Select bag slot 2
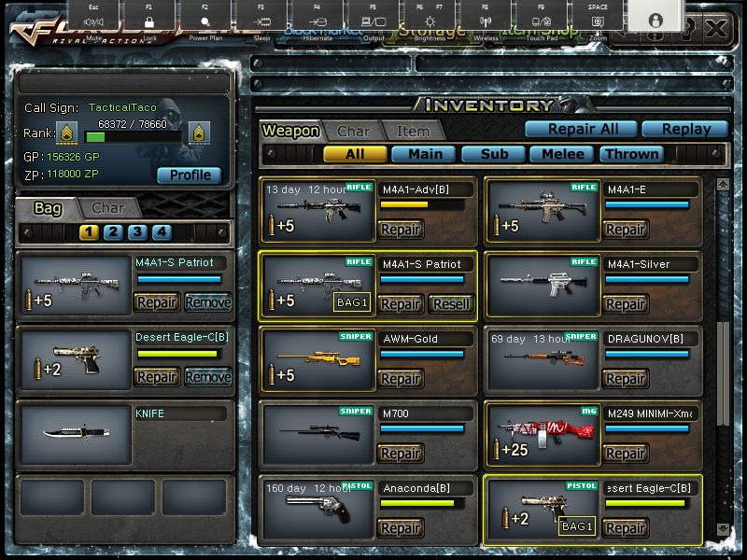Screen dimensions: 747x560 113,232
